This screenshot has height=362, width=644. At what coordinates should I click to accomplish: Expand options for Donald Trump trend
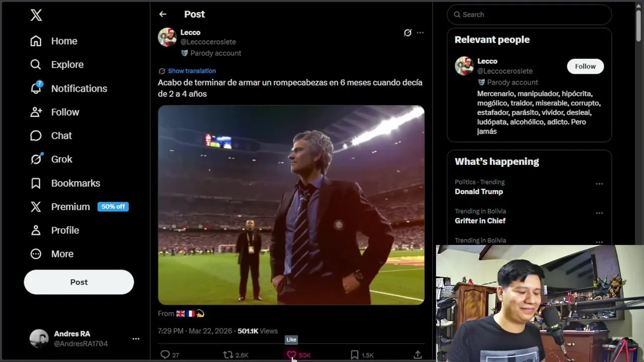click(599, 184)
